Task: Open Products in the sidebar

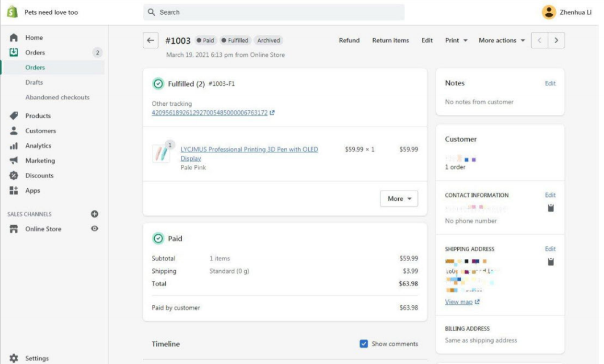Action: point(38,116)
